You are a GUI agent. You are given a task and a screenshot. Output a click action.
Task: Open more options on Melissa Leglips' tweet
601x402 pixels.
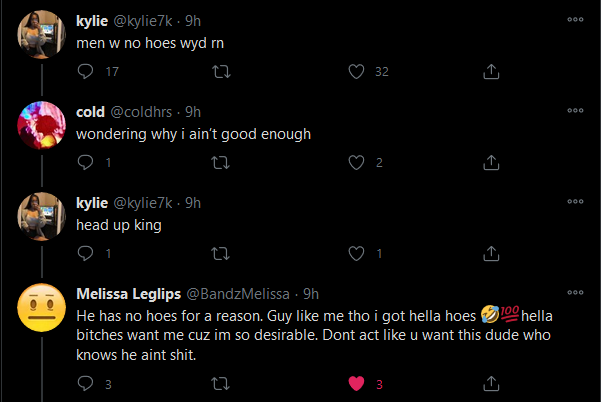[x=574, y=293]
